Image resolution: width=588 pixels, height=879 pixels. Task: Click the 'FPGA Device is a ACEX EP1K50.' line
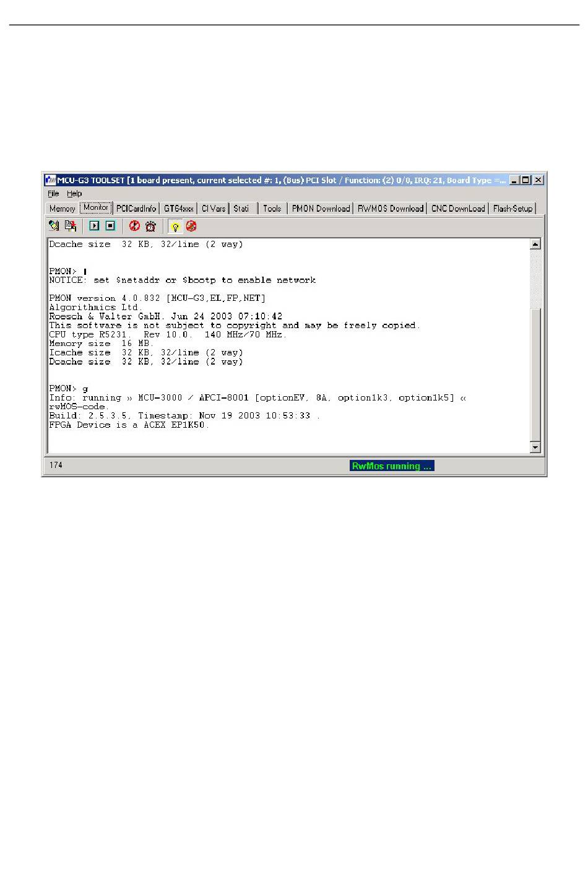129,425
